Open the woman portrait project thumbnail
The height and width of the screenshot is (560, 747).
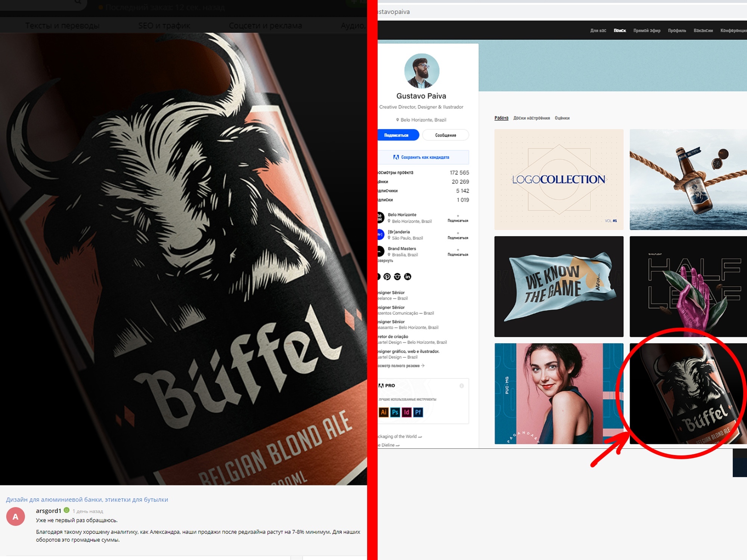coord(559,393)
